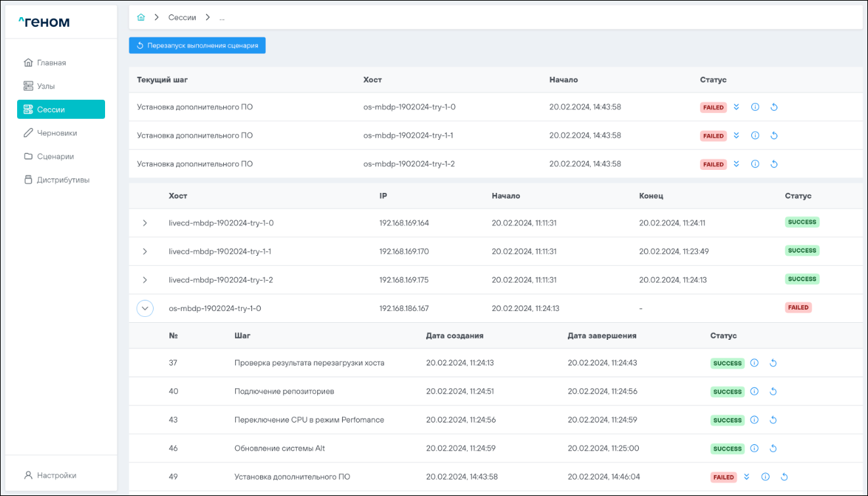
Task: Open info for step 46 Обновление системы Alt
Action: (x=754, y=449)
